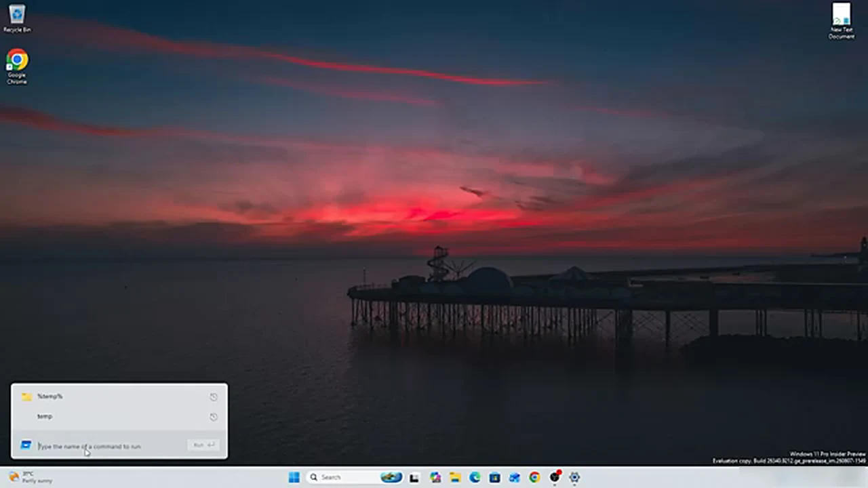Screen dimensions: 868x488
Task: Launch the colorful Copilot icon in the taskbar
Action: 435,477
